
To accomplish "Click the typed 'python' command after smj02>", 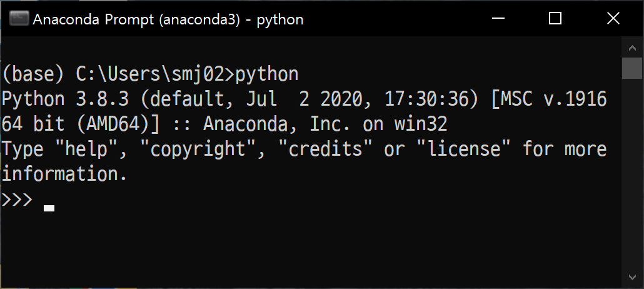I will (266, 75).
